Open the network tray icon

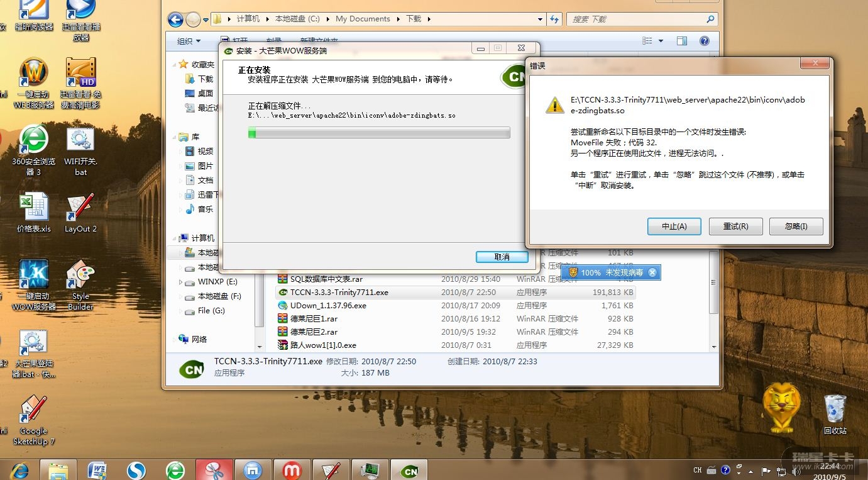point(781,471)
